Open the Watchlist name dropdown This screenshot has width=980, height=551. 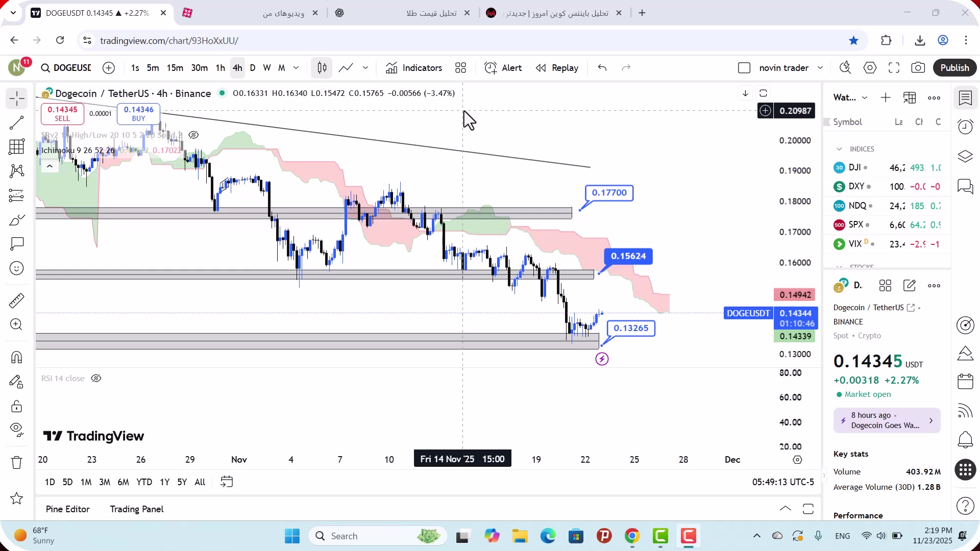(850, 97)
